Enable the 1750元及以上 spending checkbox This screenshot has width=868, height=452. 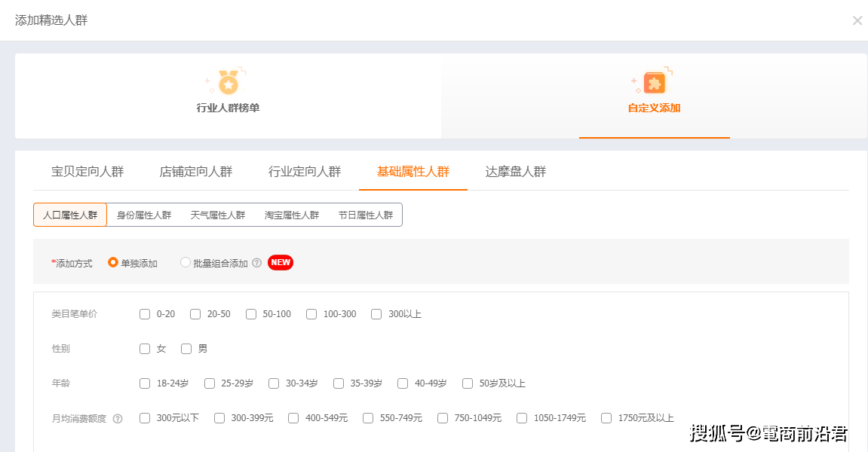coord(607,418)
